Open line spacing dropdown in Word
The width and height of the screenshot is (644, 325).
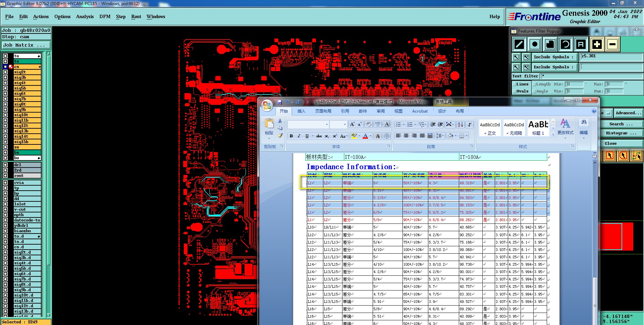pyautogui.click(x=439, y=136)
